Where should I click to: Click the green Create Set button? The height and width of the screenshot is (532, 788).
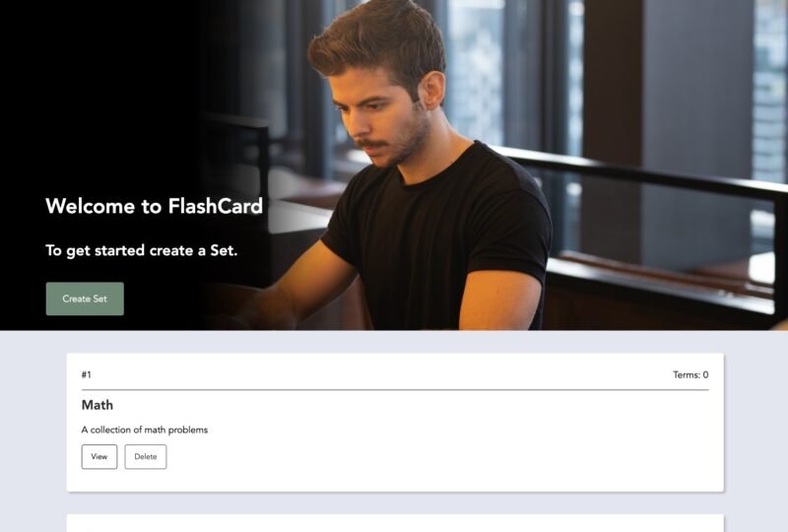(85, 299)
